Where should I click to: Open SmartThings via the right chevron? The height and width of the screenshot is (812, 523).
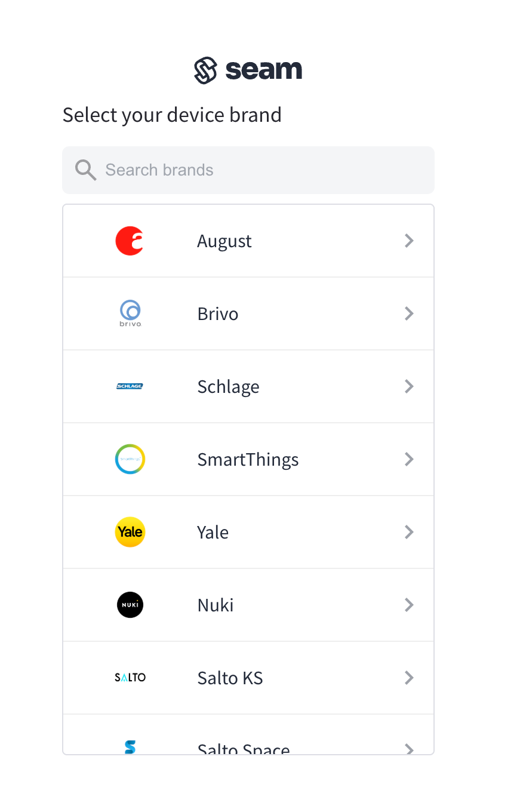[409, 459]
